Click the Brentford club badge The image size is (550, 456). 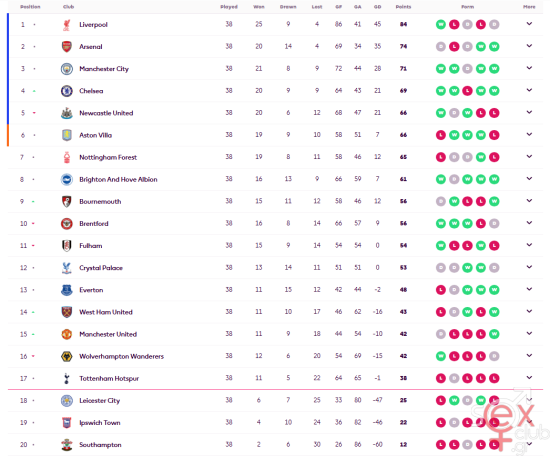[x=67, y=223]
